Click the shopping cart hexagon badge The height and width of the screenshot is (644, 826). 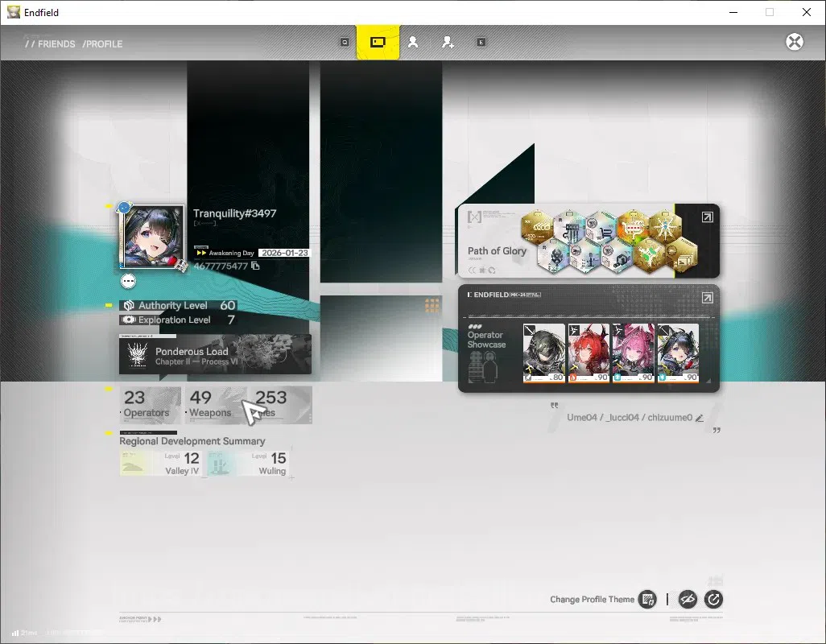click(x=601, y=228)
